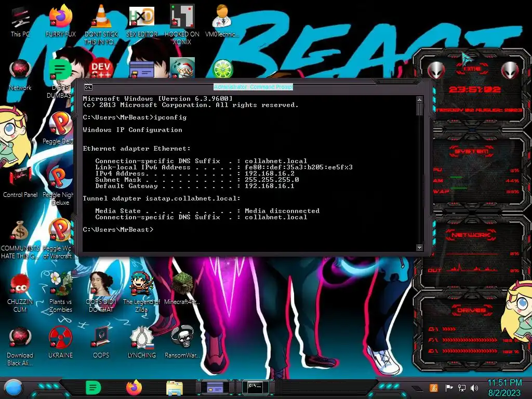Select the green lime icon on desktop
Viewport: 532px width, 399px height.
[222, 69]
